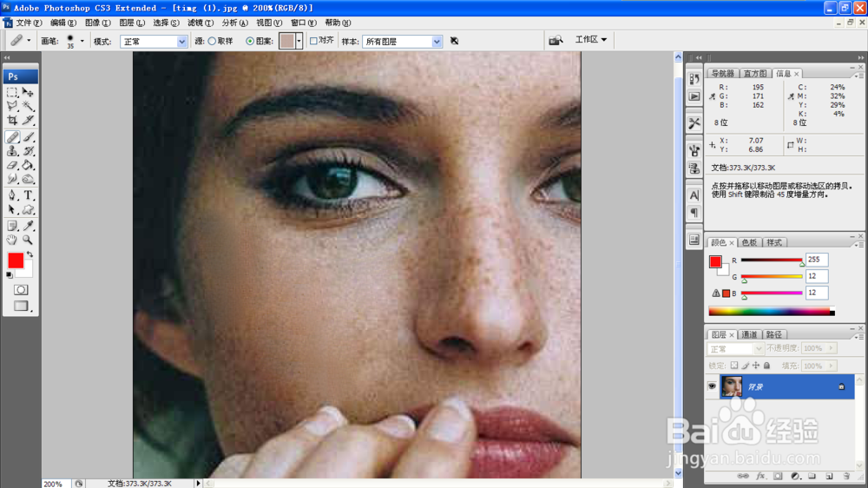Delete layer with trash icon

(846, 476)
